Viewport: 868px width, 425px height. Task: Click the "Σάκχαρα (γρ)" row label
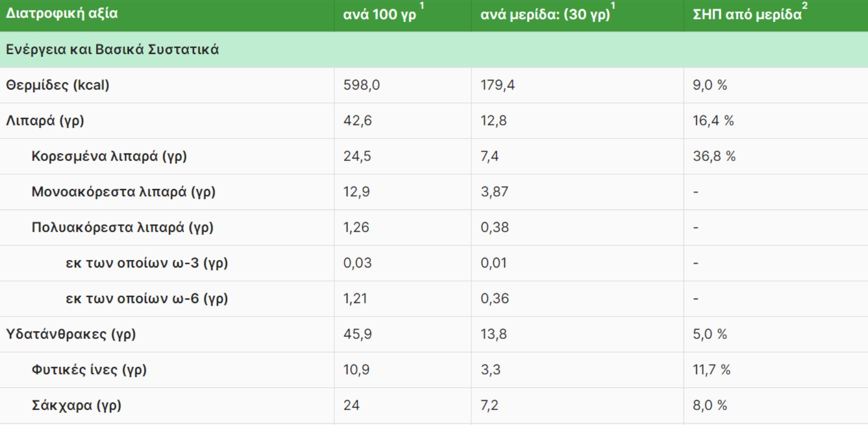[x=76, y=405]
